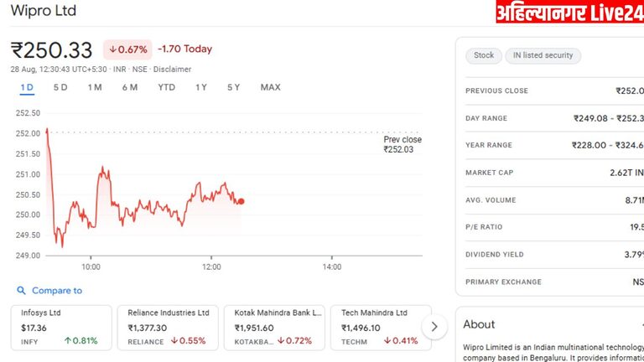
Task: Click the Kotak Mahindra down-arrow change
Action: [x=294, y=341]
